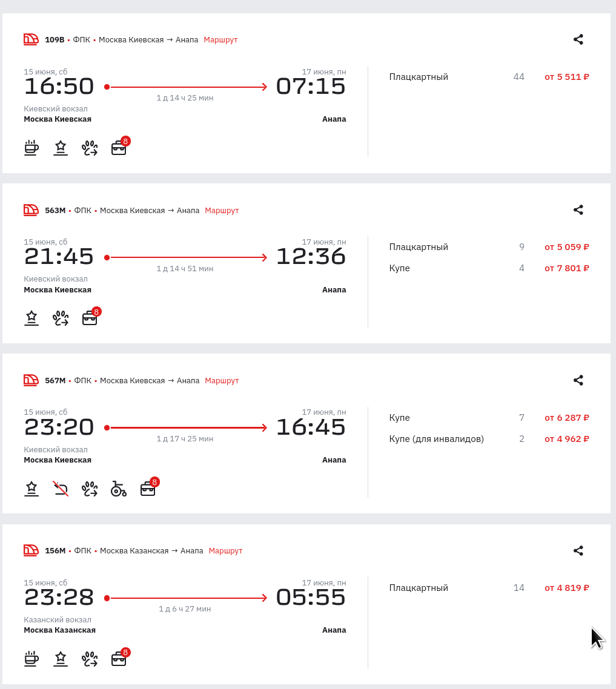View route of train 156М Москва Казанская
Viewport: 616px width, 689px height.
tap(225, 550)
